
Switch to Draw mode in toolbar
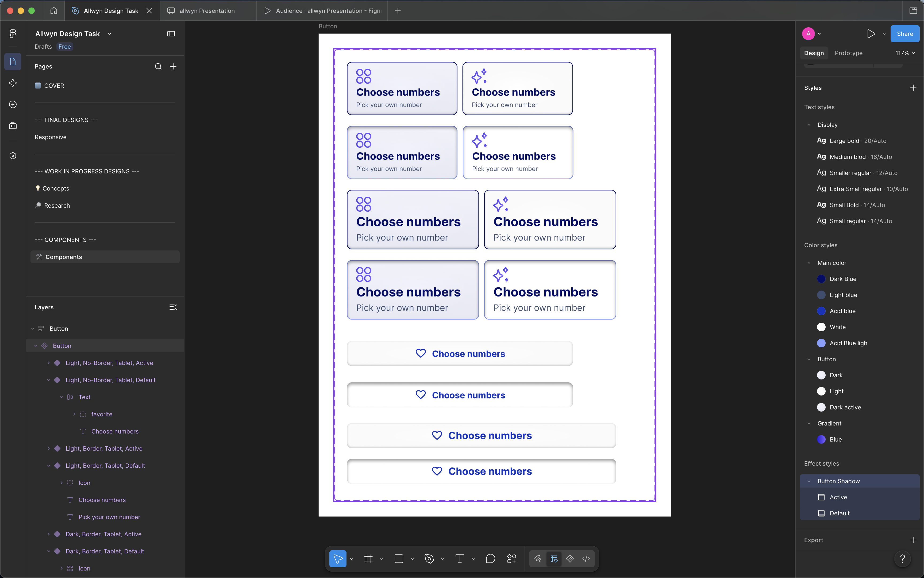click(538, 559)
